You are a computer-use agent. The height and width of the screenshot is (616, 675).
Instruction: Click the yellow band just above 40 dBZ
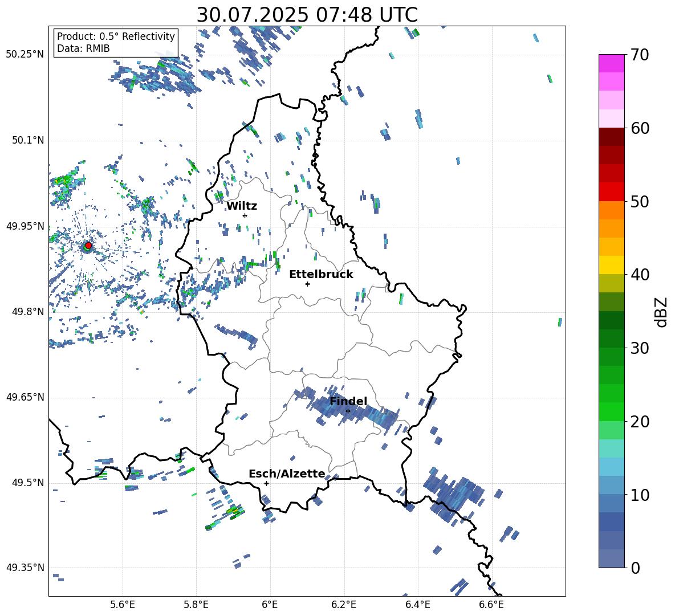point(612,265)
